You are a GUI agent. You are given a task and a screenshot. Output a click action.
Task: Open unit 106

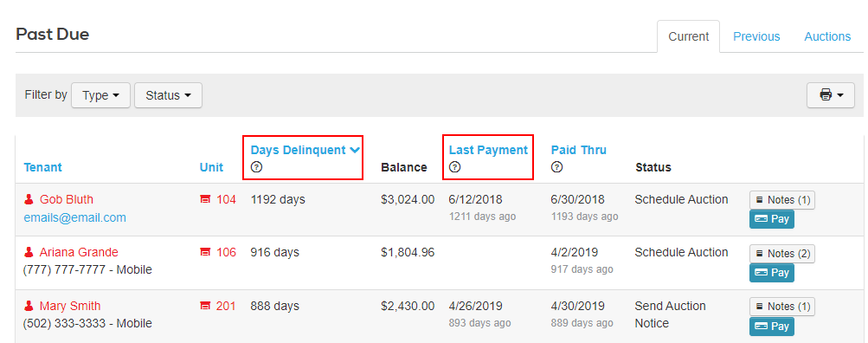click(x=226, y=253)
